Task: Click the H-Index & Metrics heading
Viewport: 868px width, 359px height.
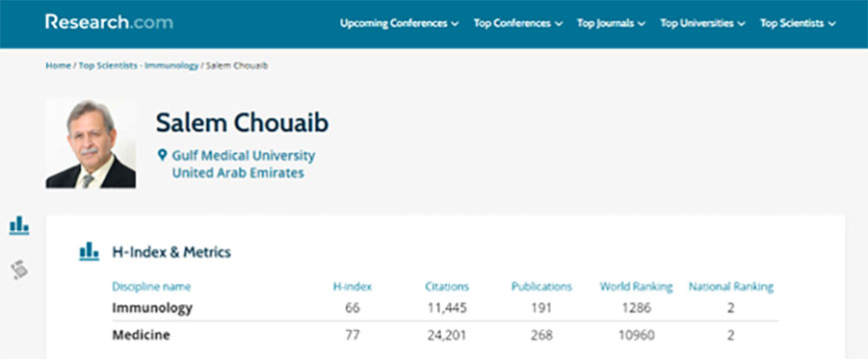Action: [172, 252]
